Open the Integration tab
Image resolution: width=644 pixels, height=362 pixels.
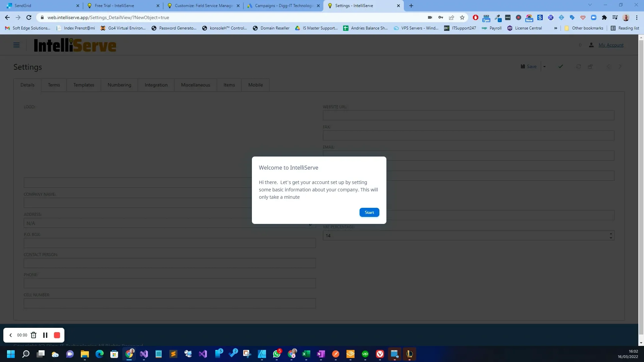point(156,85)
